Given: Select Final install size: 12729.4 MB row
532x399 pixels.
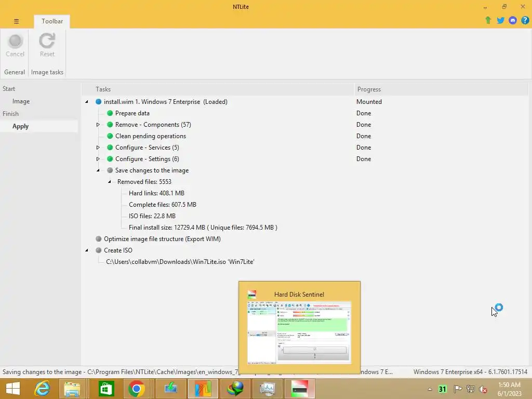Looking at the screenshot, I should click(x=203, y=228).
